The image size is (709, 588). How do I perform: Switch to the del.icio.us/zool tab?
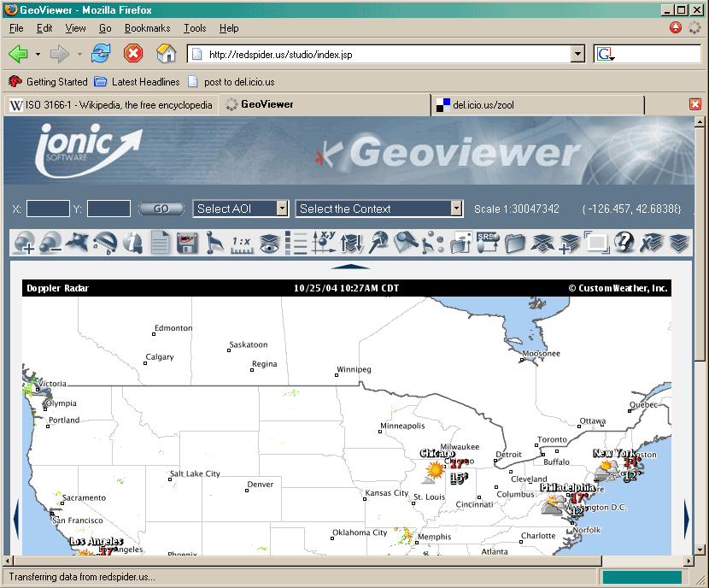(538, 105)
